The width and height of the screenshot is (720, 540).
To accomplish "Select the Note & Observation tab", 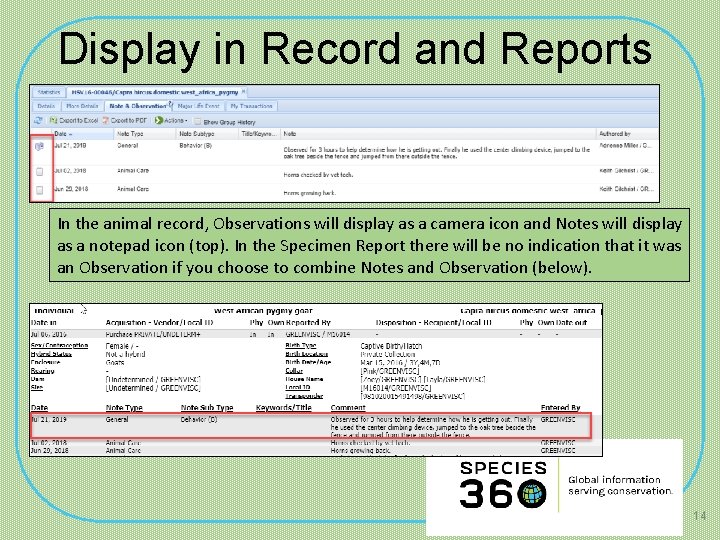I will pos(137,106).
